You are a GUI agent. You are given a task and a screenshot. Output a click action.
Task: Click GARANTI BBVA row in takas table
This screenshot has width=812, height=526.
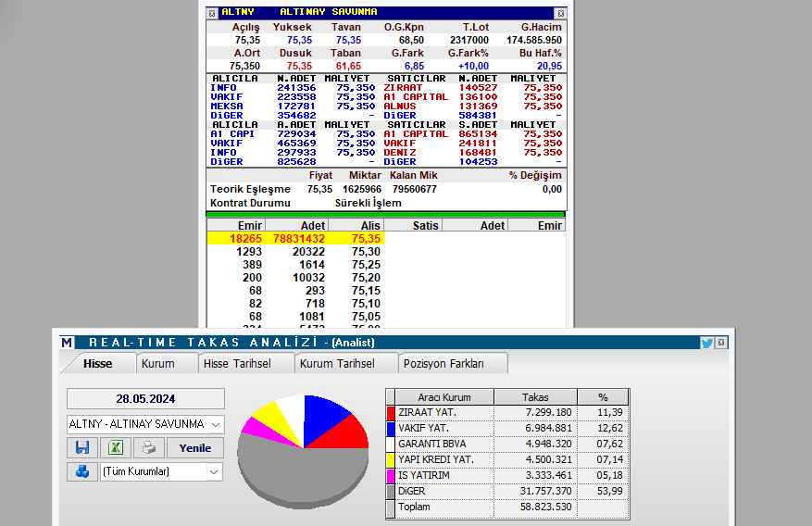point(507,445)
